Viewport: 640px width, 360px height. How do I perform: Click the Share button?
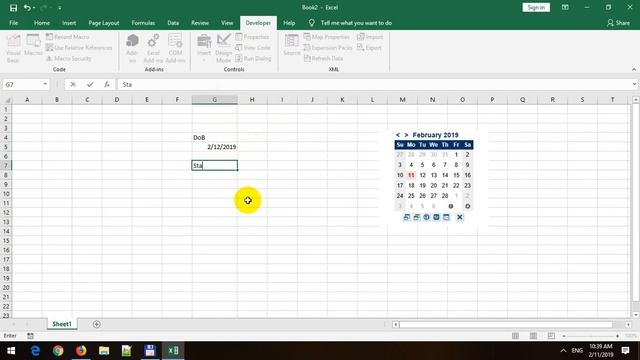618,23
